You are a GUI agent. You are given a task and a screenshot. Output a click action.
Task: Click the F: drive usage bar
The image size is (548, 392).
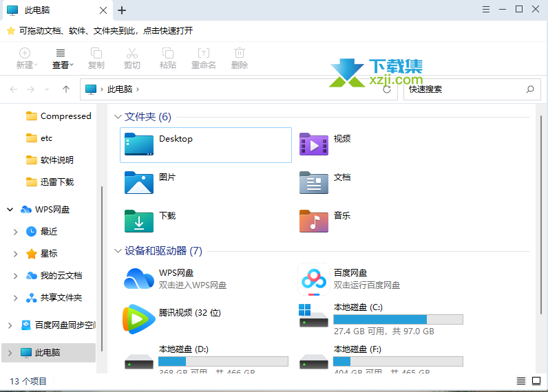pos(398,361)
